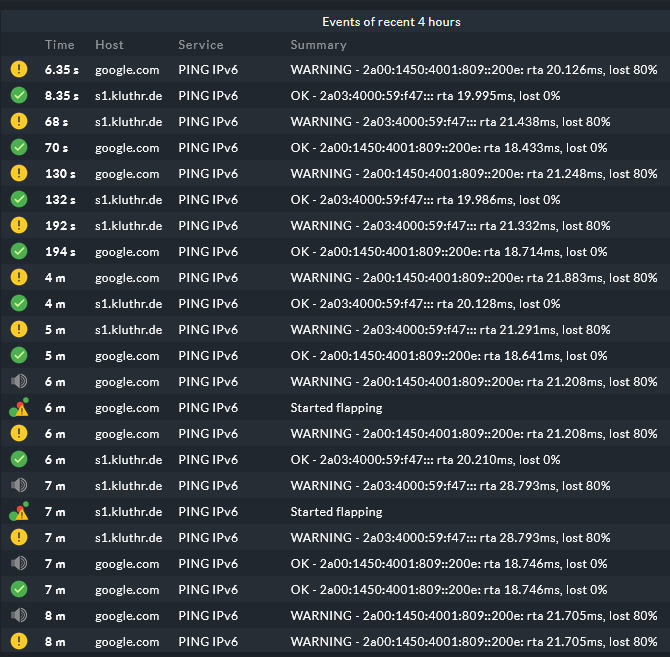Viewport: 670px width, 657px height.
Task: Click warning icon in 68 s row
Action: click(19, 121)
